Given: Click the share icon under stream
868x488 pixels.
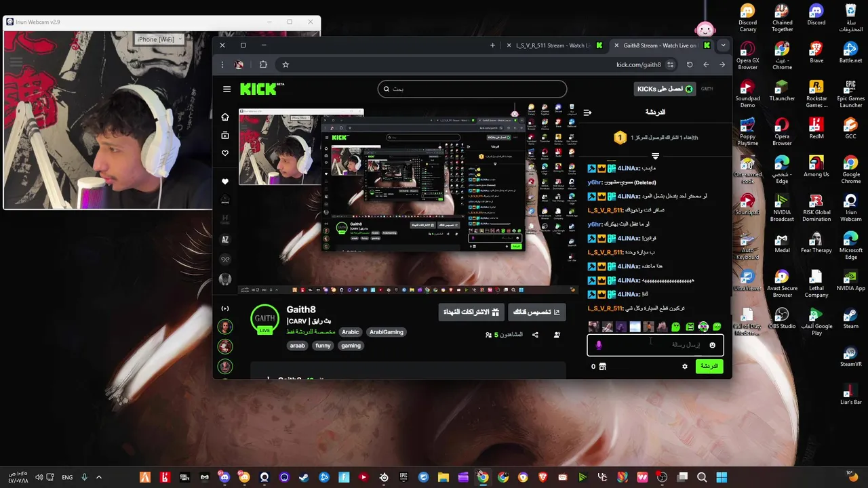Looking at the screenshot, I should coord(535,335).
